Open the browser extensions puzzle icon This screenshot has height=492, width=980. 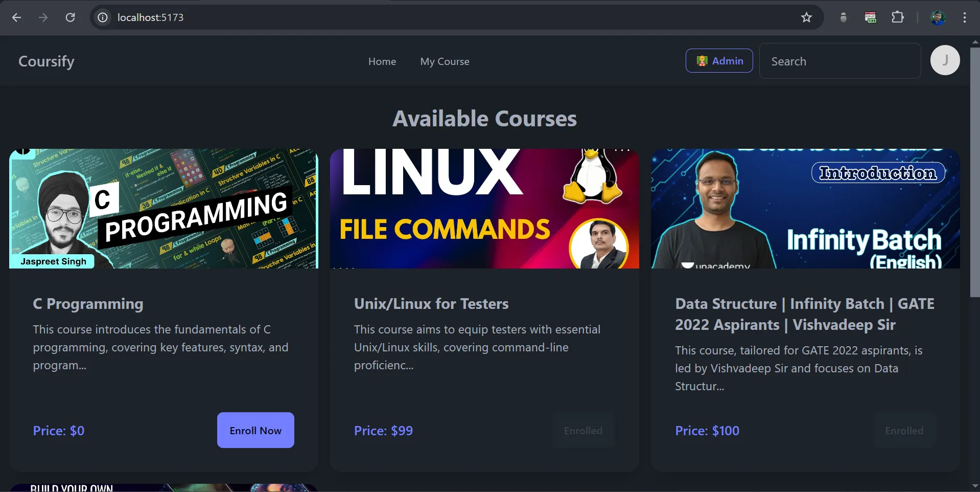897,17
